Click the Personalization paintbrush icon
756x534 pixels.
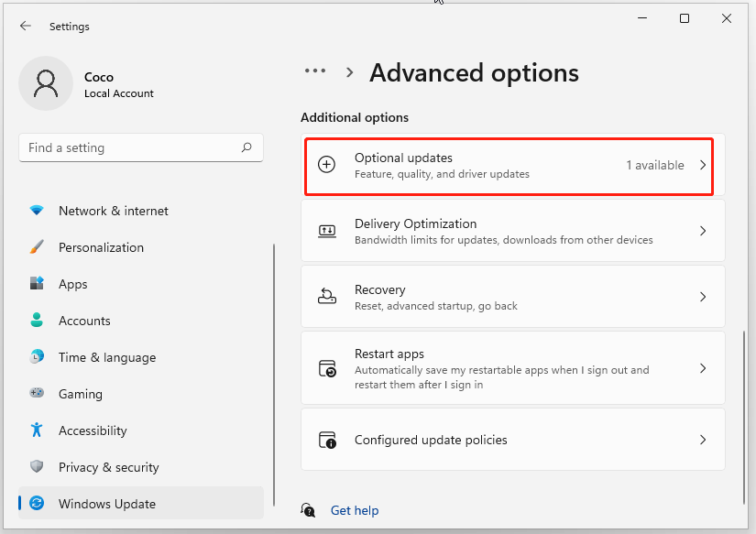coord(37,246)
